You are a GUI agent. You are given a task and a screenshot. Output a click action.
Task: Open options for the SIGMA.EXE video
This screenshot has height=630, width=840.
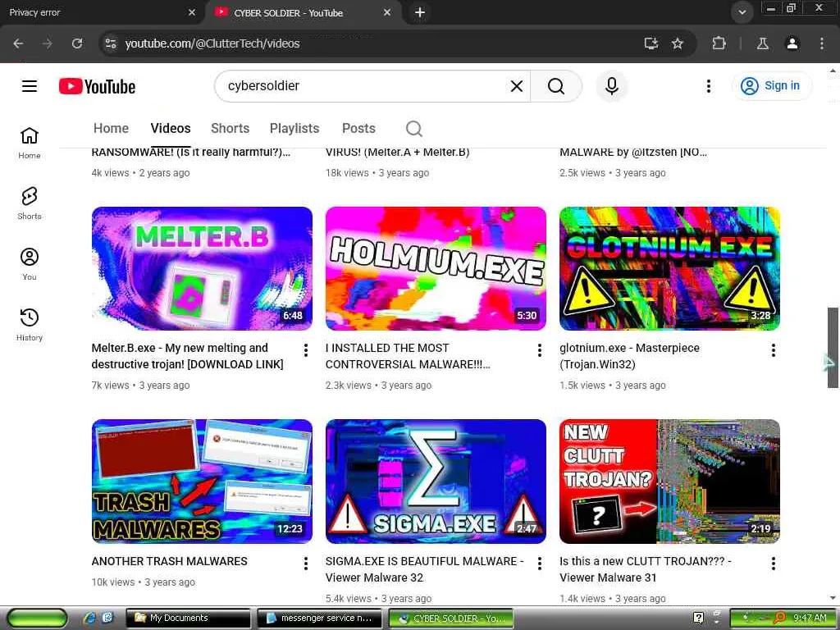pyautogui.click(x=540, y=563)
